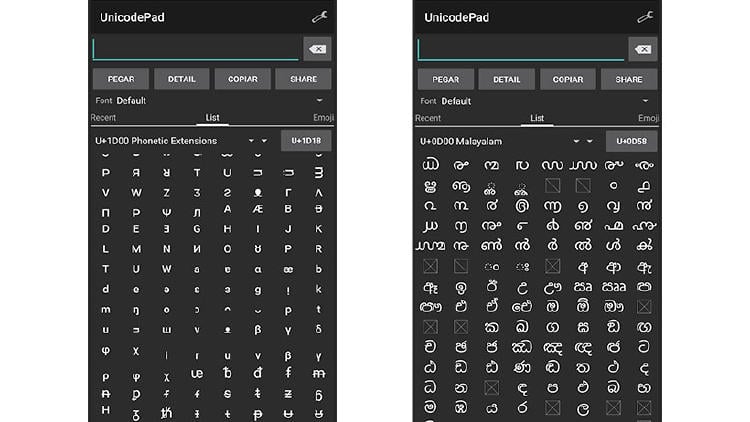Focus the text input field on right screen
Screen dimensions: 750x422
point(520,49)
